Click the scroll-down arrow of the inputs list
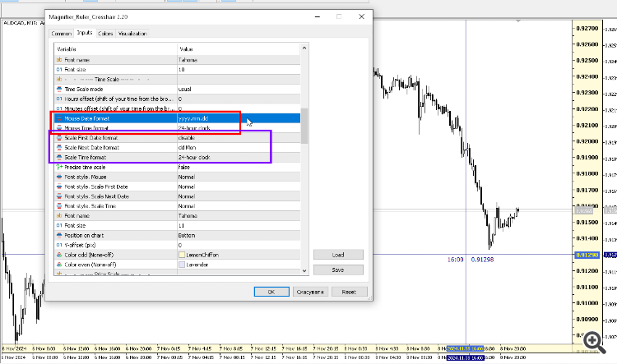This screenshot has height=364, width=617. click(x=304, y=270)
